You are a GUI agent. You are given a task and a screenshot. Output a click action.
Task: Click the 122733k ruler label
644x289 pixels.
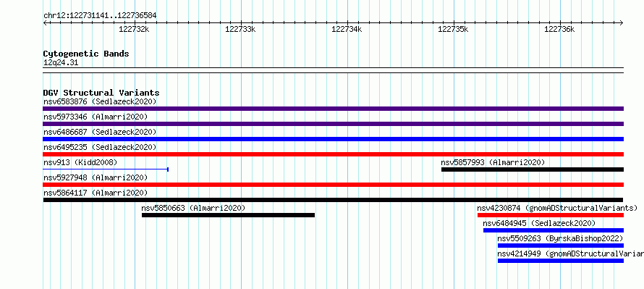tap(241, 29)
